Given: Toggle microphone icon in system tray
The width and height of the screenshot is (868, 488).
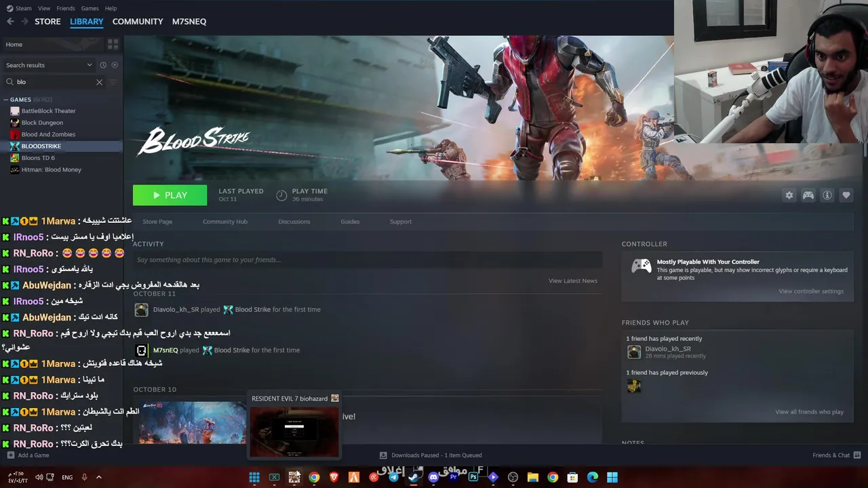Looking at the screenshot, I should (84, 477).
